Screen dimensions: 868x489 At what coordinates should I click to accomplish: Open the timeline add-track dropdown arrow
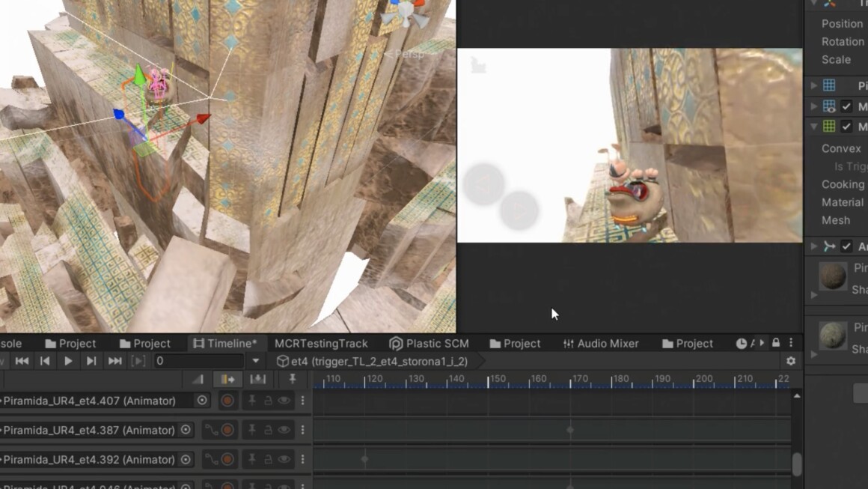click(255, 361)
